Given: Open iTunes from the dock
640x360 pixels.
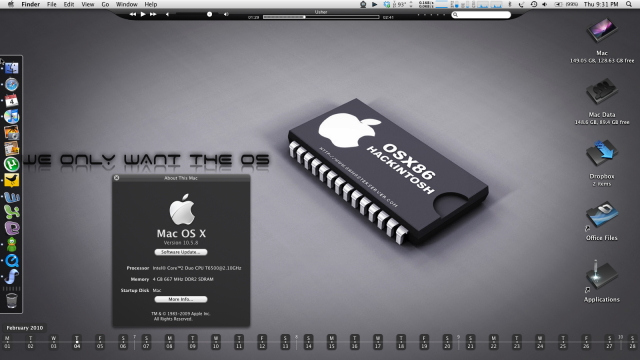Looking at the screenshot, I should pos(11,116).
